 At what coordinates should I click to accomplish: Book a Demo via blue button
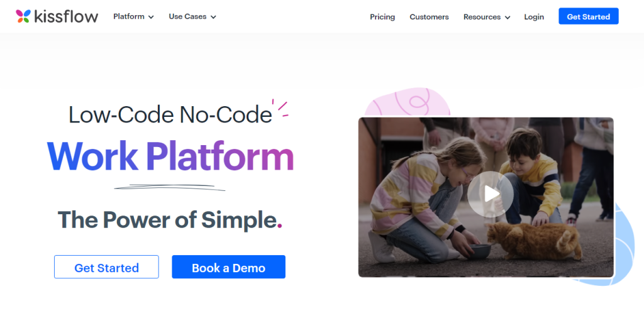(x=228, y=267)
